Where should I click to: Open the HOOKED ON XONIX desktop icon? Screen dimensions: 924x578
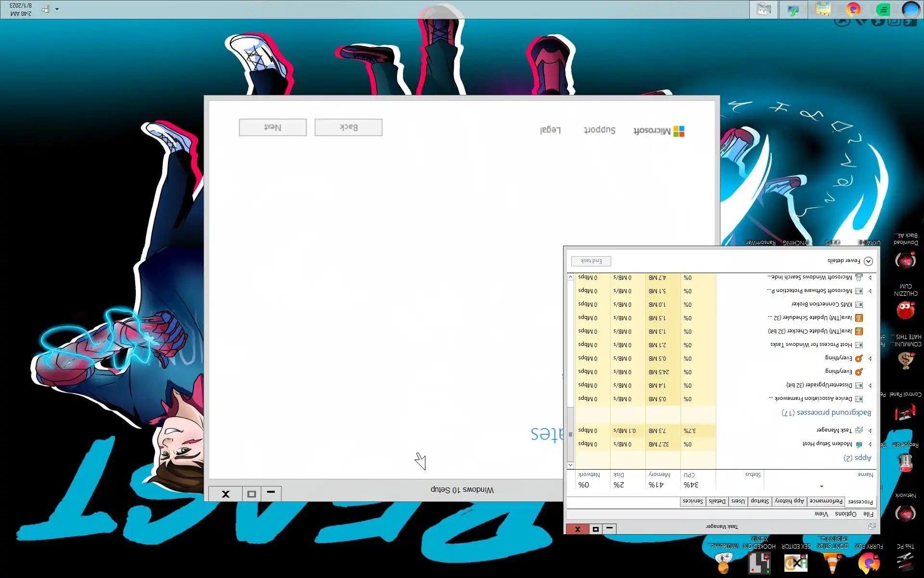coord(759,563)
